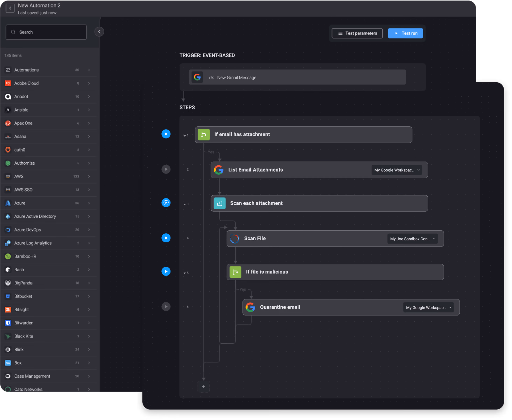Click the Authomize icon in the sidebar
The width and height of the screenshot is (512, 420).
point(8,163)
